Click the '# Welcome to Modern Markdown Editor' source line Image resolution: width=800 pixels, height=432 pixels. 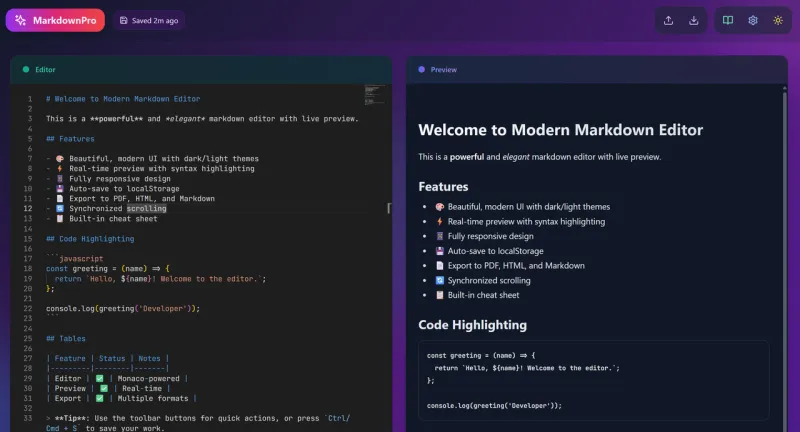[x=123, y=99]
